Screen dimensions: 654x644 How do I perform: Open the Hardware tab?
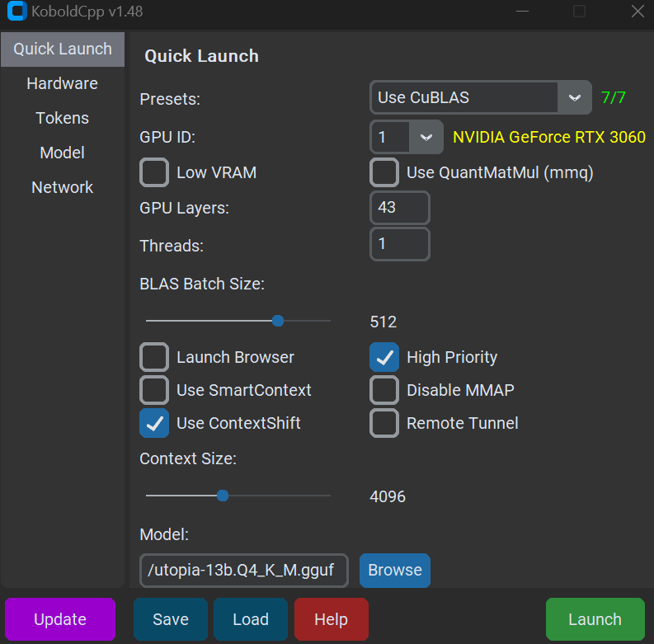[63, 83]
